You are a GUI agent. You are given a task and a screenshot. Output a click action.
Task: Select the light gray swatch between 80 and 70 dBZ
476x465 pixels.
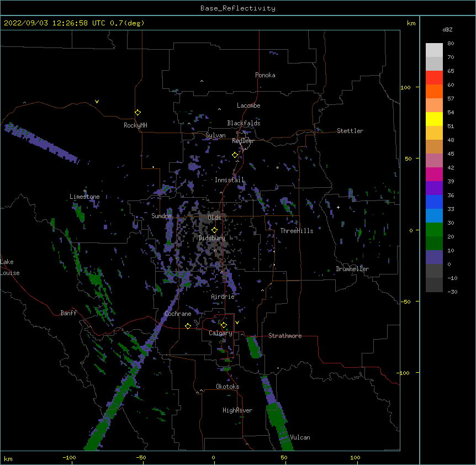click(x=434, y=50)
